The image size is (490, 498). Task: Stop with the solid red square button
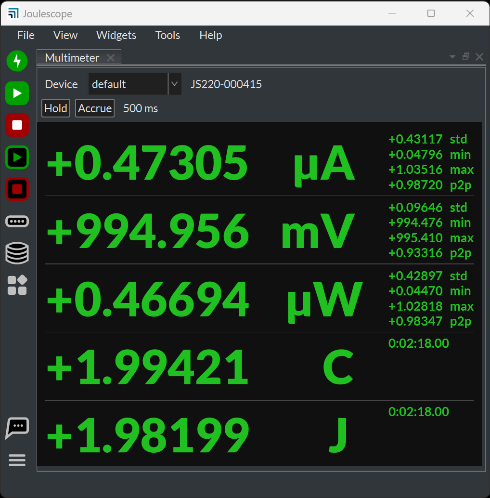(17, 125)
